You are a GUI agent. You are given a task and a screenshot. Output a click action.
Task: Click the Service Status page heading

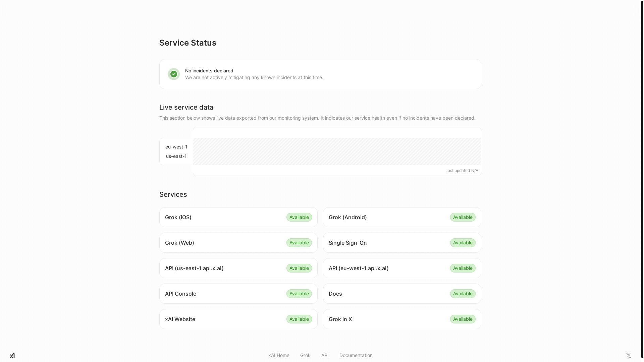pos(188,43)
